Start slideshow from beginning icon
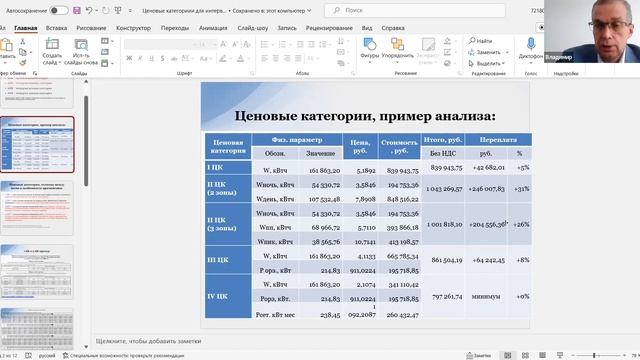This screenshot has height=360, width=640. click(118, 11)
